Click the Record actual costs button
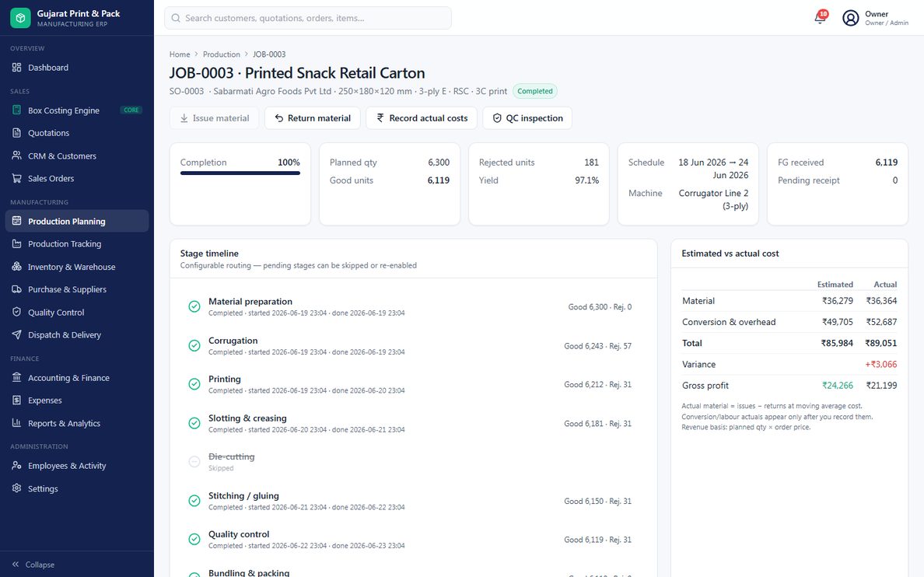924x577 pixels. [422, 118]
